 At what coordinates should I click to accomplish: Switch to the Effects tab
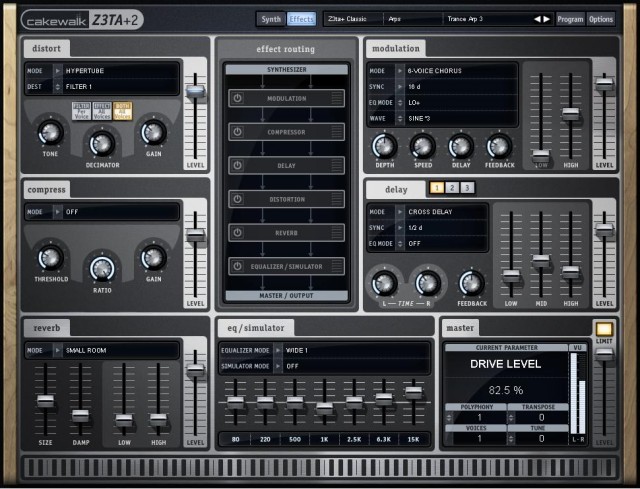tap(301, 19)
